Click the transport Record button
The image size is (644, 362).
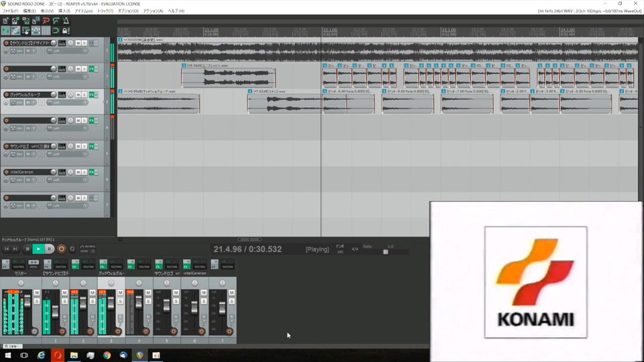tap(61, 249)
